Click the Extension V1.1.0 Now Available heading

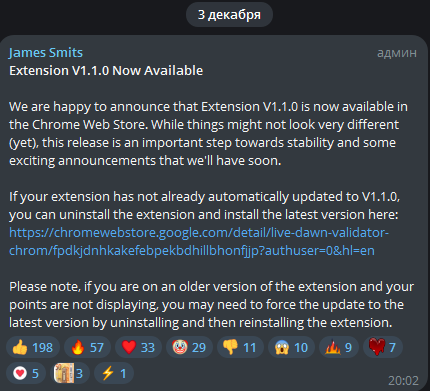coord(106,71)
